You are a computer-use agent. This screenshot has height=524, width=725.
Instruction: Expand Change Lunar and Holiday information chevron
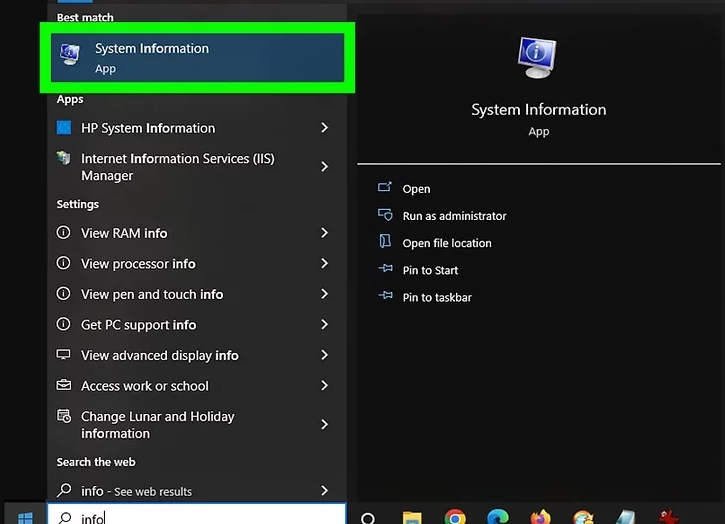325,424
